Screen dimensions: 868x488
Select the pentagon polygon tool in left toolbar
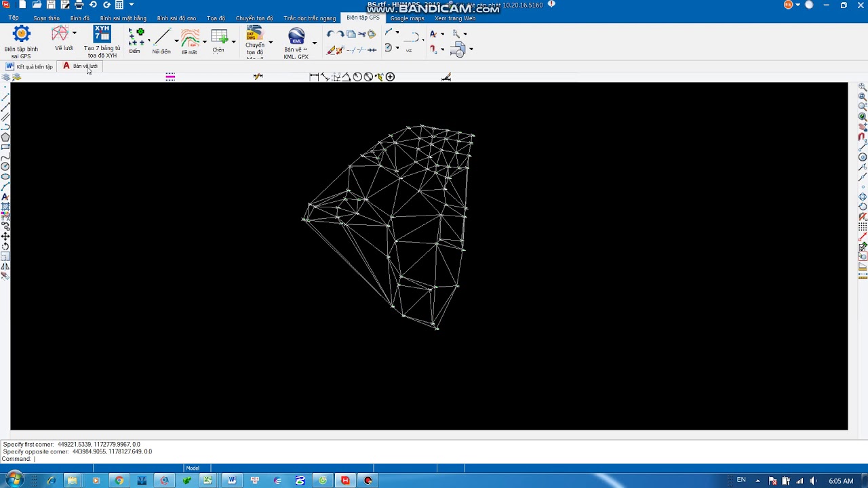click(x=5, y=137)
